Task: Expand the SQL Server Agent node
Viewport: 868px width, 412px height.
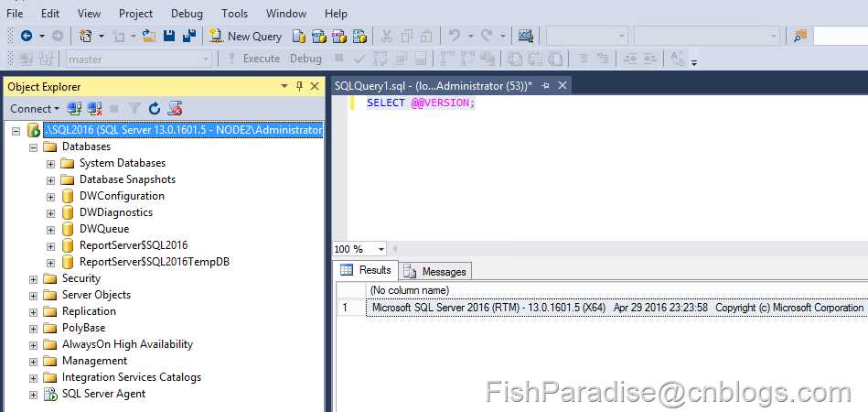Action: 33,395
